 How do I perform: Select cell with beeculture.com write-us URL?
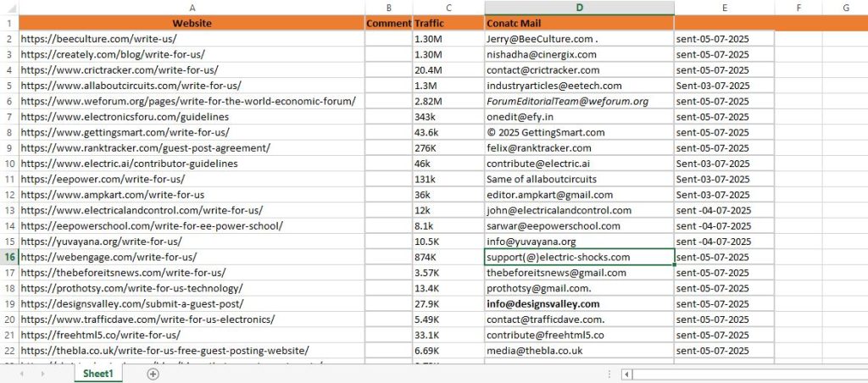click(x=192, y=39)
